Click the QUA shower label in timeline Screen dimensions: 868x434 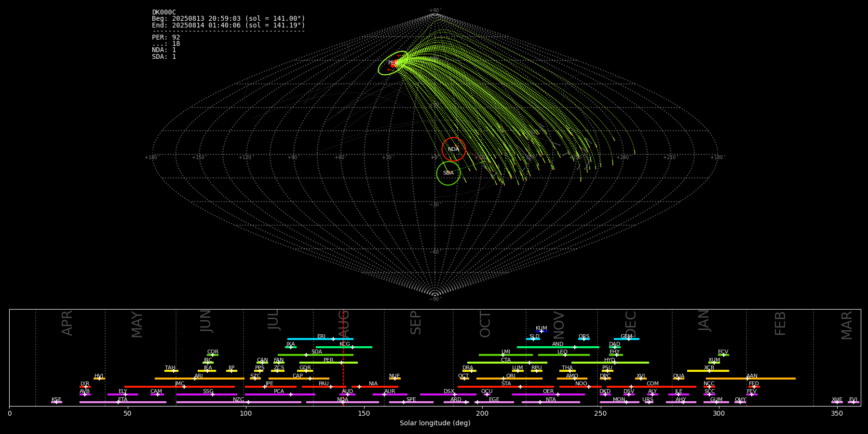(x=678, y=376)
